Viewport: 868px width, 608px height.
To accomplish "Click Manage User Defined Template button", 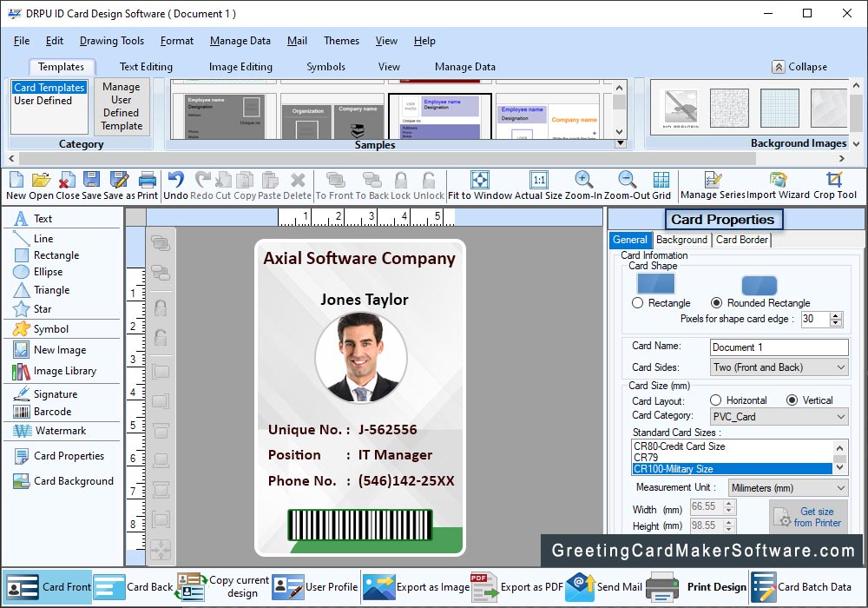I will tap(122, 106).
